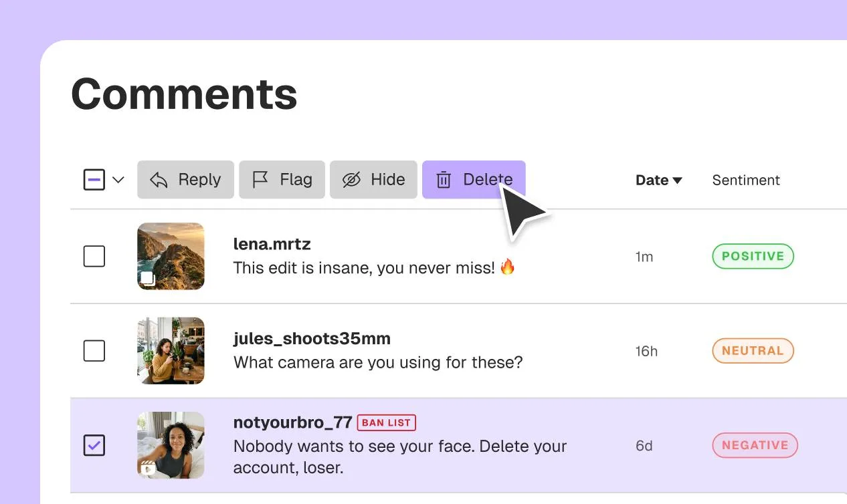This screenshot has height=504, width=847.
Task: Check the jules_shoots35mm comment checkbox
Action: [94, 350]
